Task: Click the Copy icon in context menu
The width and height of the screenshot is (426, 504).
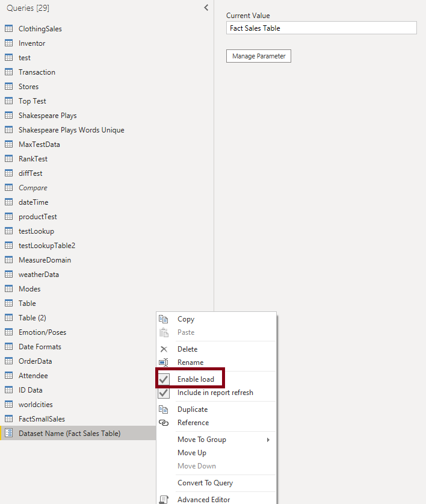Action: click(164, 319)
